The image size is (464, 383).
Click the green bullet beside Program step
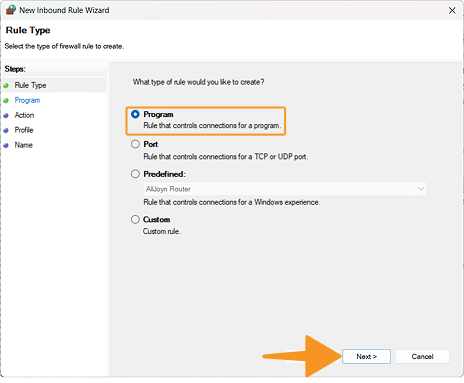tap(6, 100)
